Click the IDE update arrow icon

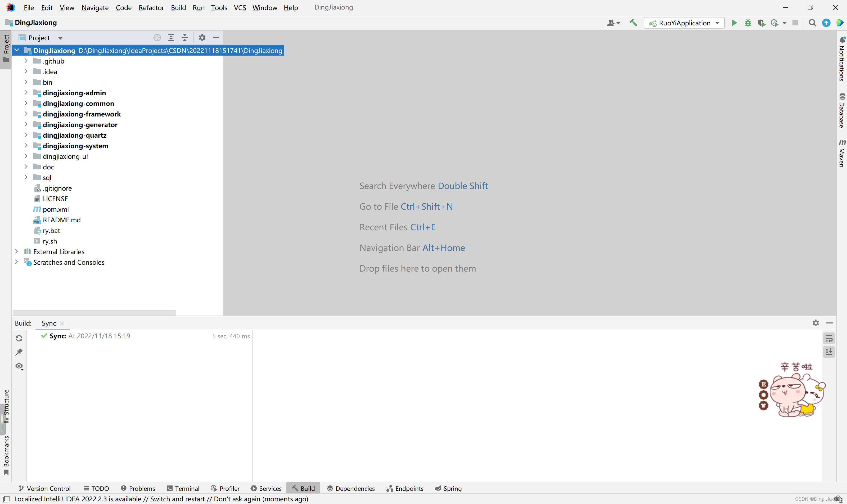826,23
